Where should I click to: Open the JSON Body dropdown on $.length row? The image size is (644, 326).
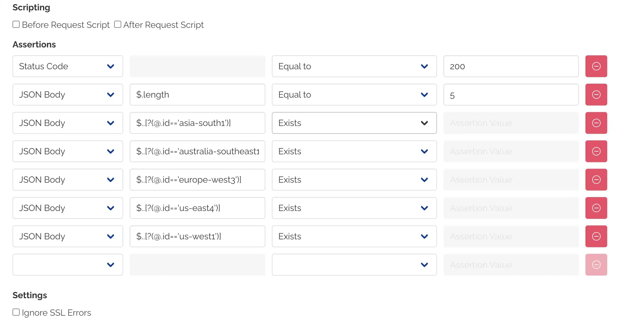tap(110, 95)
